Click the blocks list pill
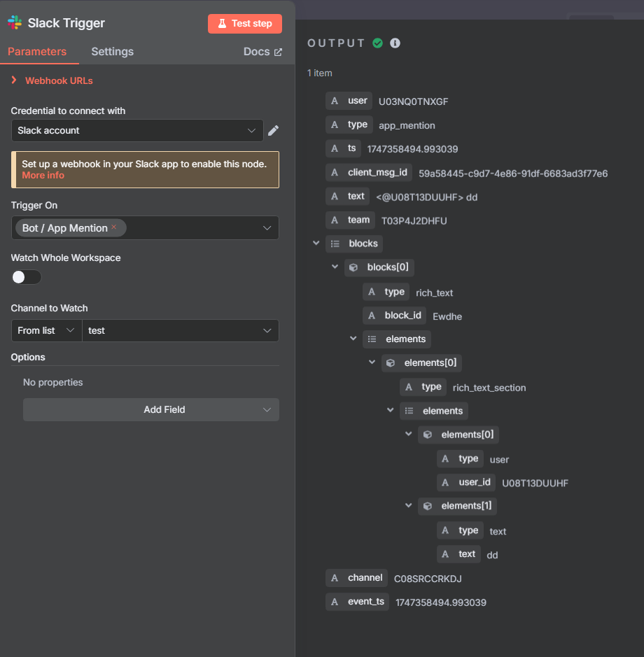Viewport: 644px width, 657px height. [354, 243]
